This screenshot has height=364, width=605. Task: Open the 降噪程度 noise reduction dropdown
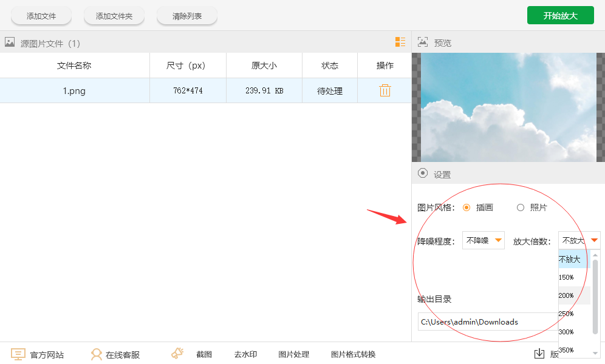click(x=483, y=240)
